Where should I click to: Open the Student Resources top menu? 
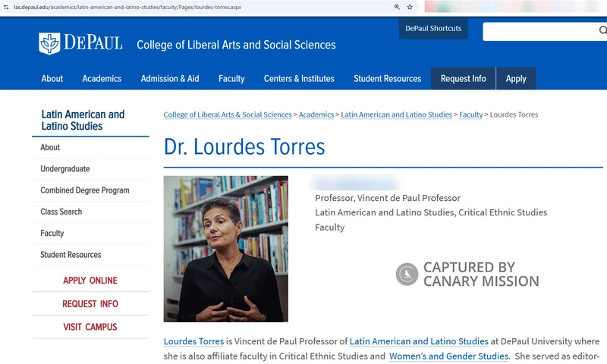[387, 79]
